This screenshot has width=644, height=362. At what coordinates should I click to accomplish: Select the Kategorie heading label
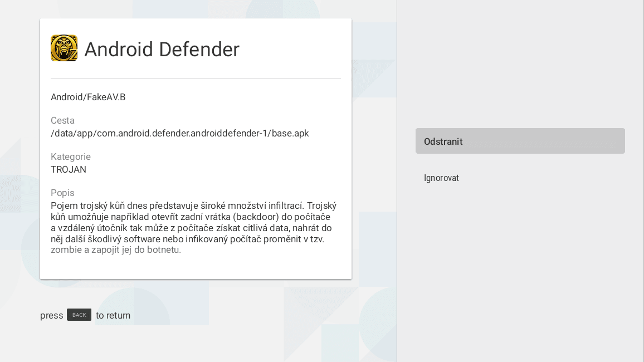[71, 156]
